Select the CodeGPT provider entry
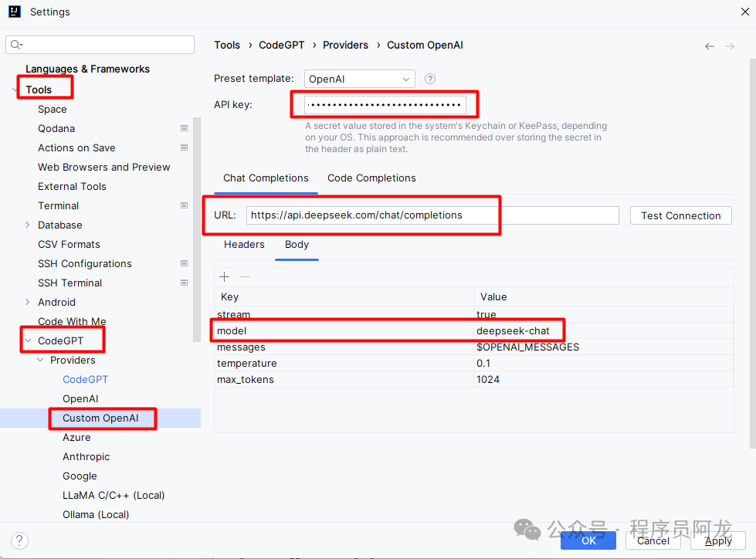The width and height of the screenshot is (756, 559). [86, 379]
